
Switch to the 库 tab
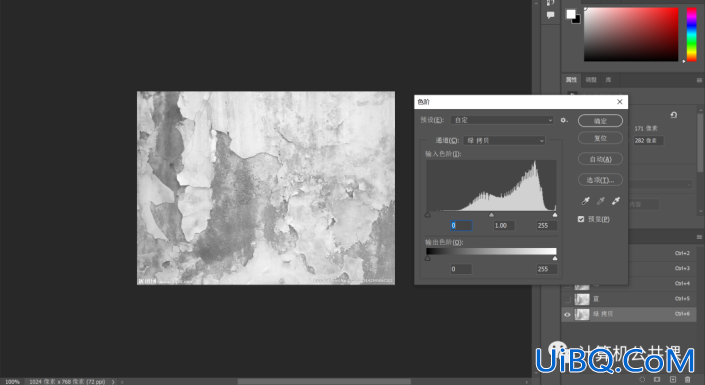coord(608,80)
